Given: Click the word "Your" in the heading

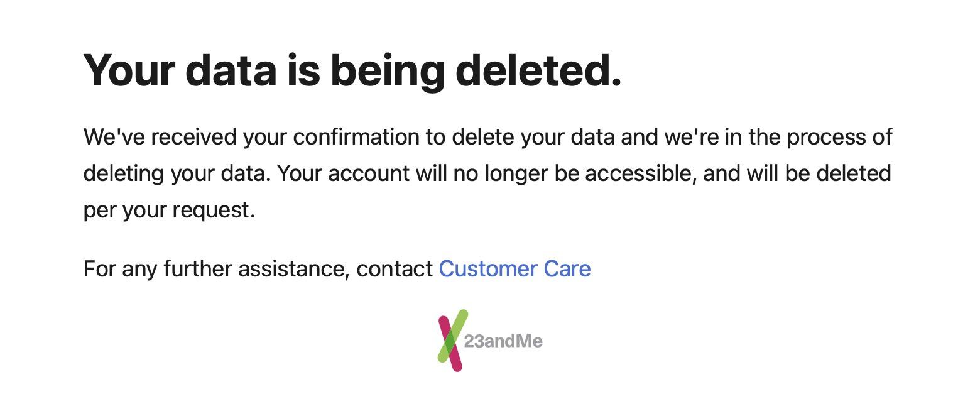Looking at the screenshot, I should (129, 70).
